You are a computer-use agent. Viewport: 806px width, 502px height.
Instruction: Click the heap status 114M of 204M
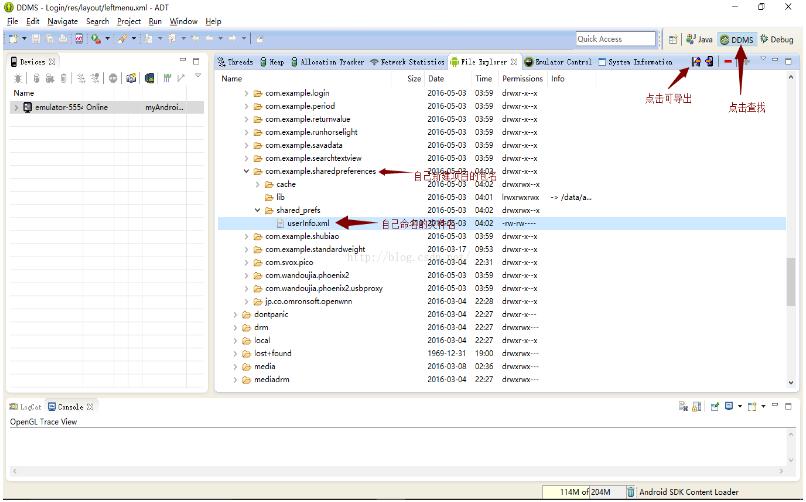(x=584, y=492)
